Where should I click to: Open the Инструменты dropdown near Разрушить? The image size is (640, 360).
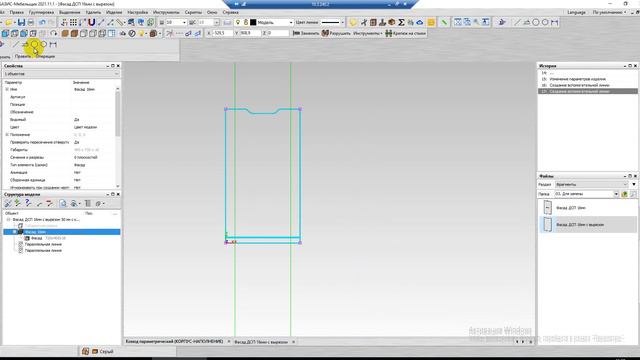367,33
